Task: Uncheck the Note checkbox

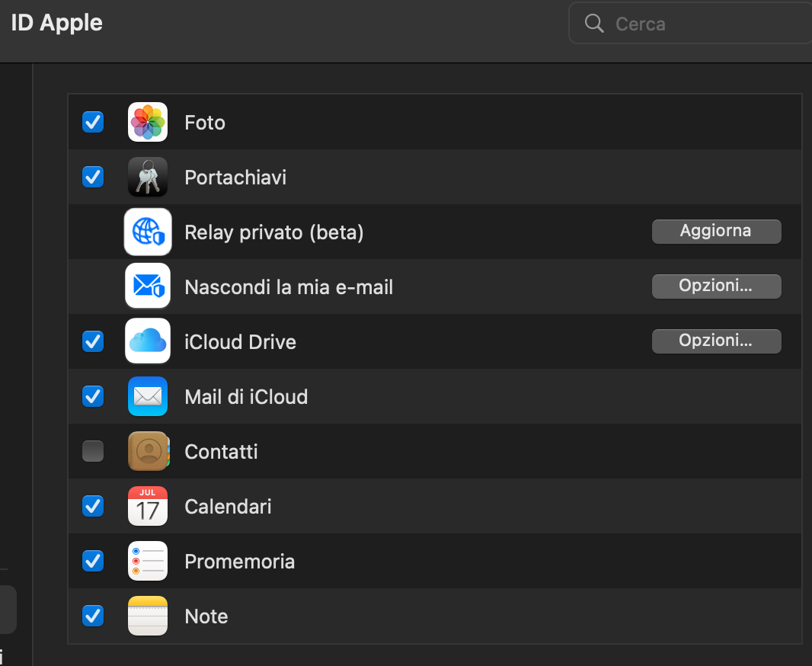Action: click(x=93, y=616)
